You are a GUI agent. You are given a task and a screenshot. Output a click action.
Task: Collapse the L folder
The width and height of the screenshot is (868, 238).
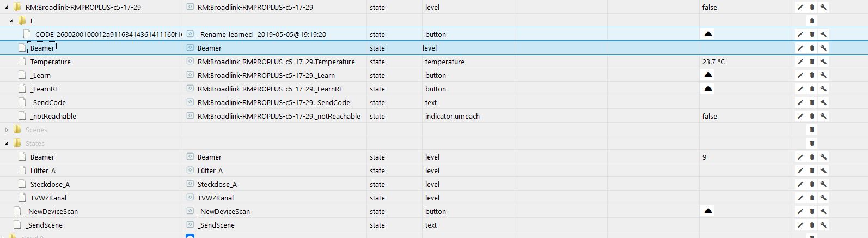pyautogui.click(x=12, y=21)
